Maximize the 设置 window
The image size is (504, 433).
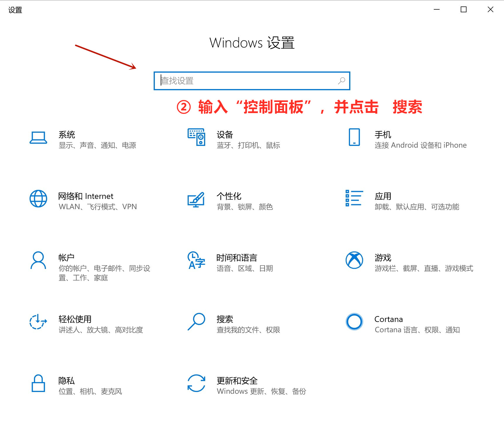pos(464,10)
